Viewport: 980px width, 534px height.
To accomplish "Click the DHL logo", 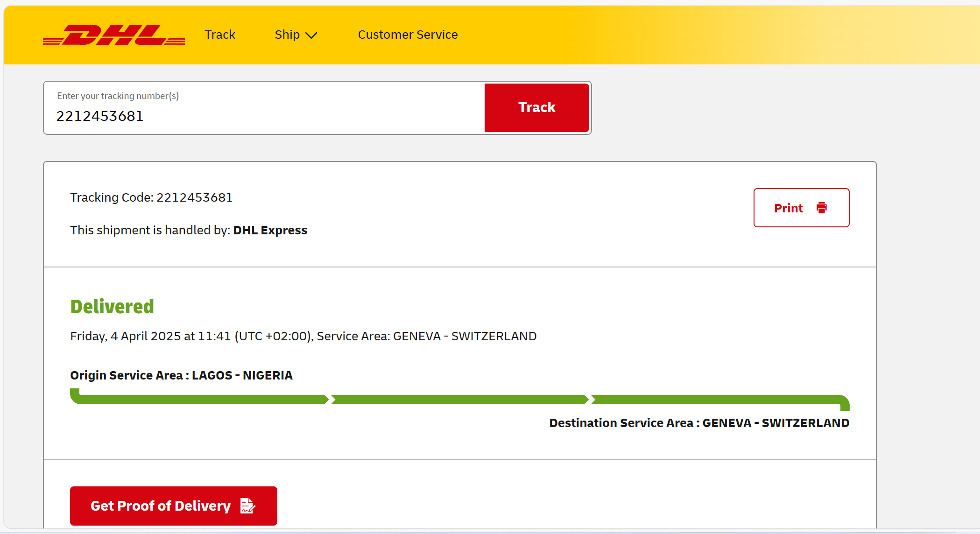I will (113, 35).
